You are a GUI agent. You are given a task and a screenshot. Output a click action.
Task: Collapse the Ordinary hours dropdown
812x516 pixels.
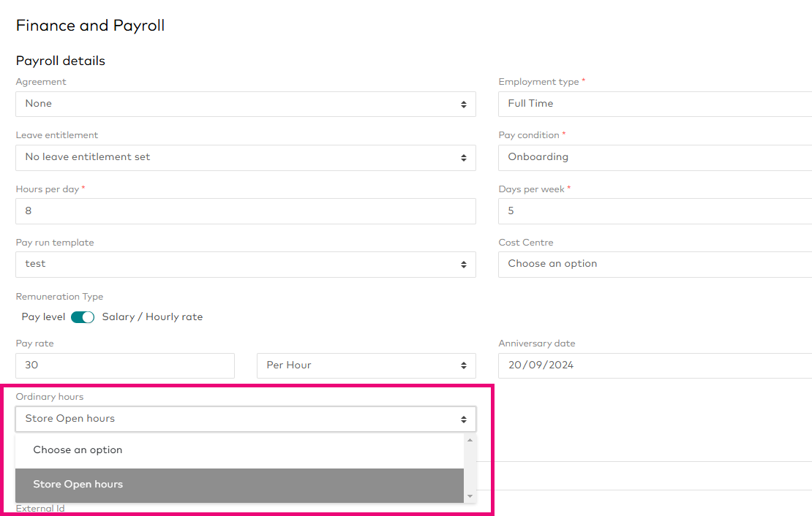[245, 419]
